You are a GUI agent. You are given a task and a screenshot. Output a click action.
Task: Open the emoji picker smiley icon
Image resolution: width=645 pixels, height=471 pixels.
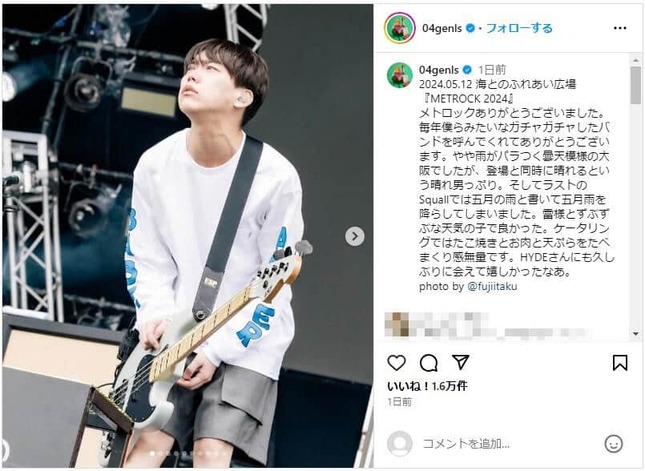pyautogui.click(x=613, y=444)
